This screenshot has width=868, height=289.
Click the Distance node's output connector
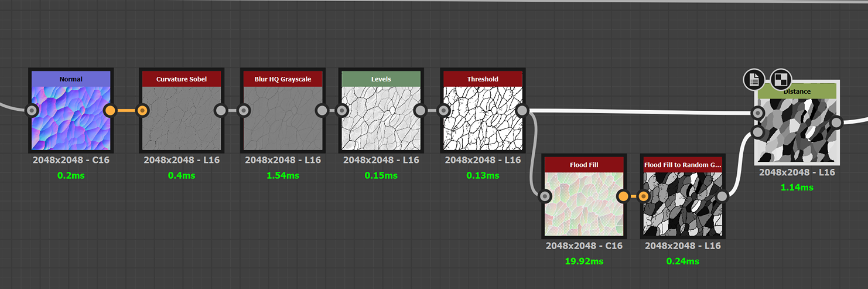click(x=836, y=122)
